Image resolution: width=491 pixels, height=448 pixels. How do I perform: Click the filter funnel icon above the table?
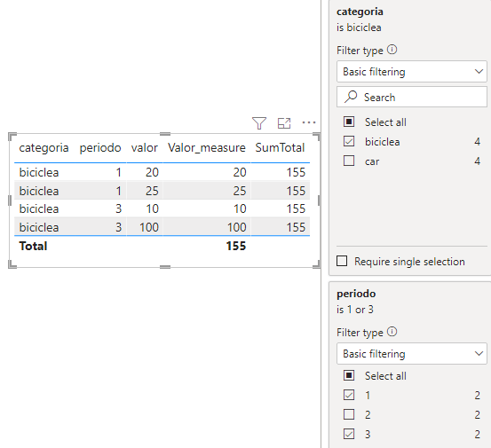click(x=259, y=123)
